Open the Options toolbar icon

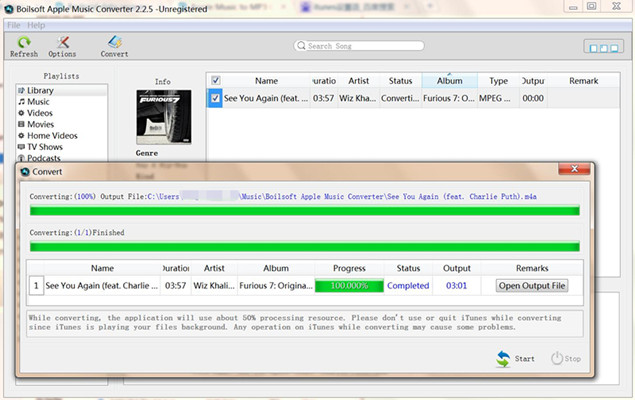[x=63, y=42]
